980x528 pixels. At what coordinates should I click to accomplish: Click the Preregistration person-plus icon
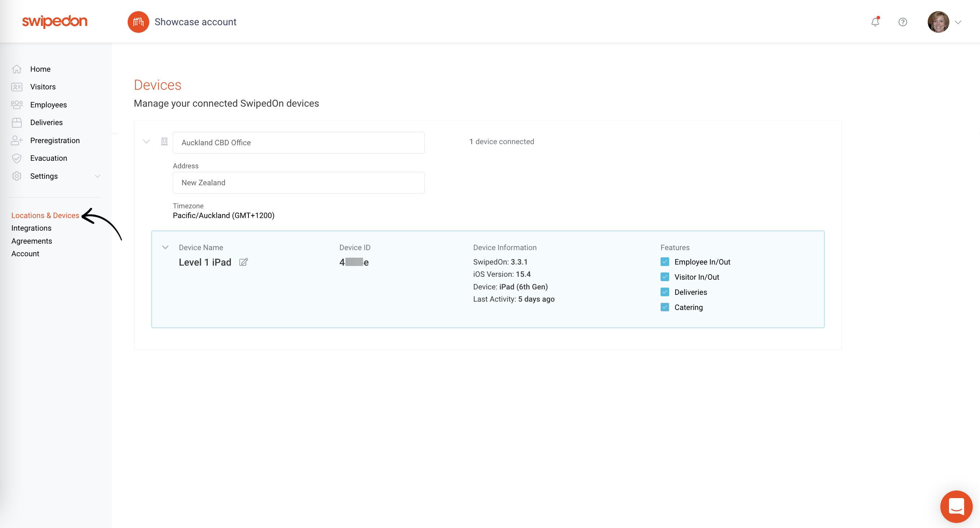pos(17,140)
